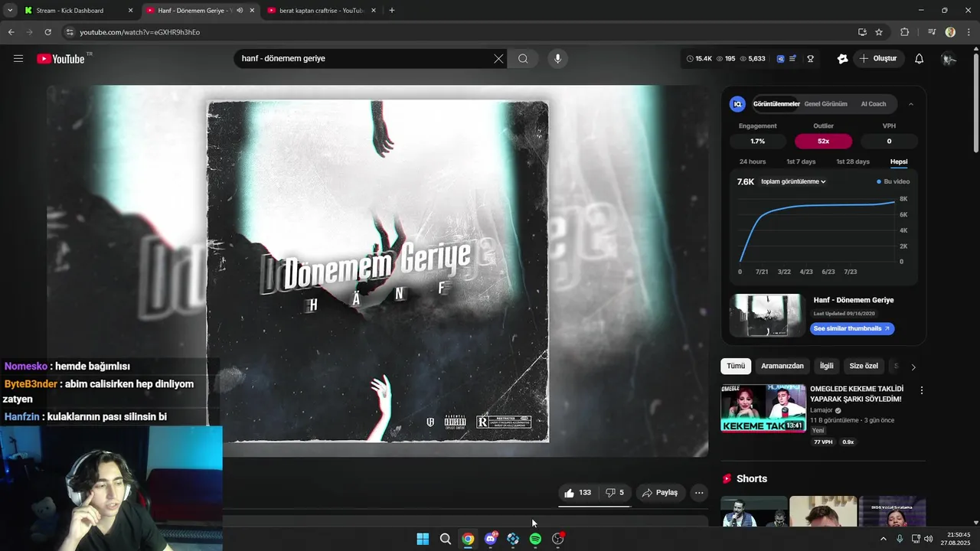Open OMEGLEDE KEKEME TAKLİDİ video title
Viewport: 980px width, 551px height.
(857, 394)
